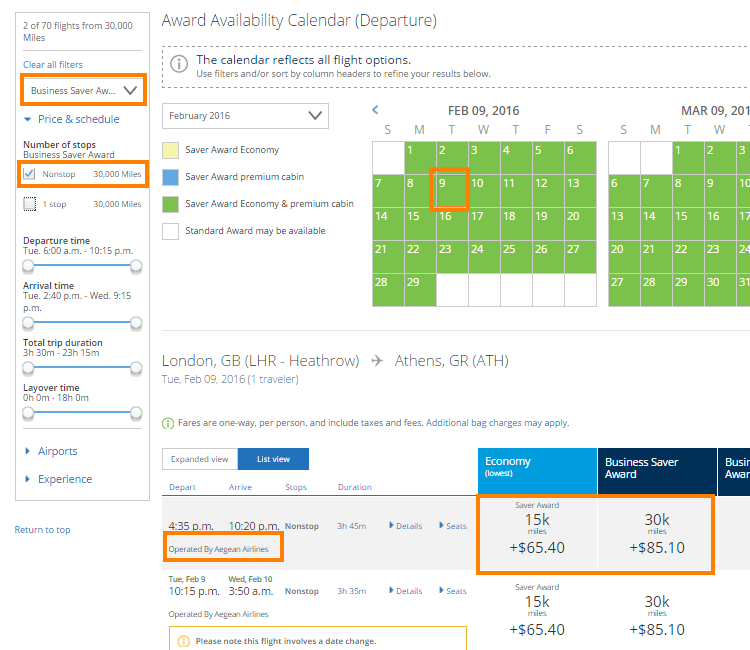This screenshot has height=650, width=750.
Task: Click the Return to top link
Action: click(x=42, y=530)
